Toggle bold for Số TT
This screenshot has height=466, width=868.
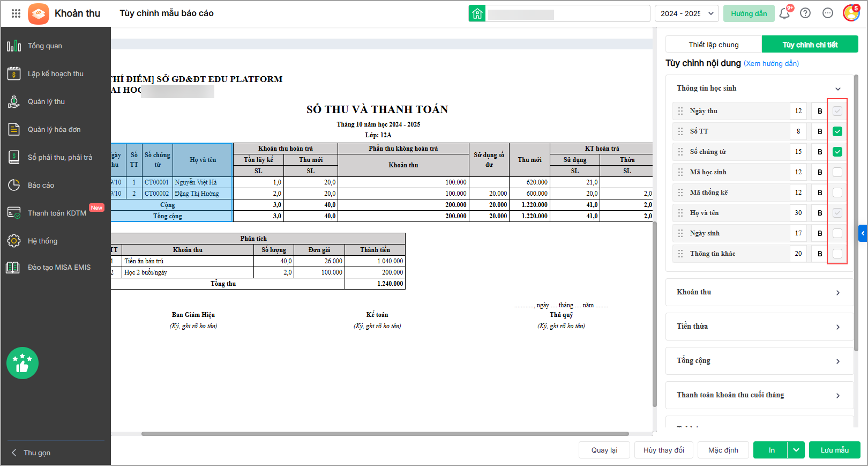pyautogui.click(x=820, y=131)
